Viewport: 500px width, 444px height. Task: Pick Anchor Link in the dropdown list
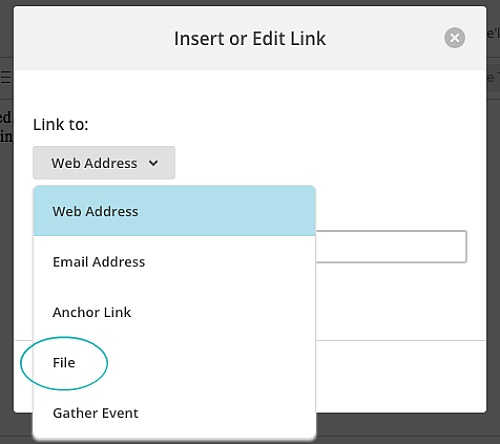(x=174, y=312)
